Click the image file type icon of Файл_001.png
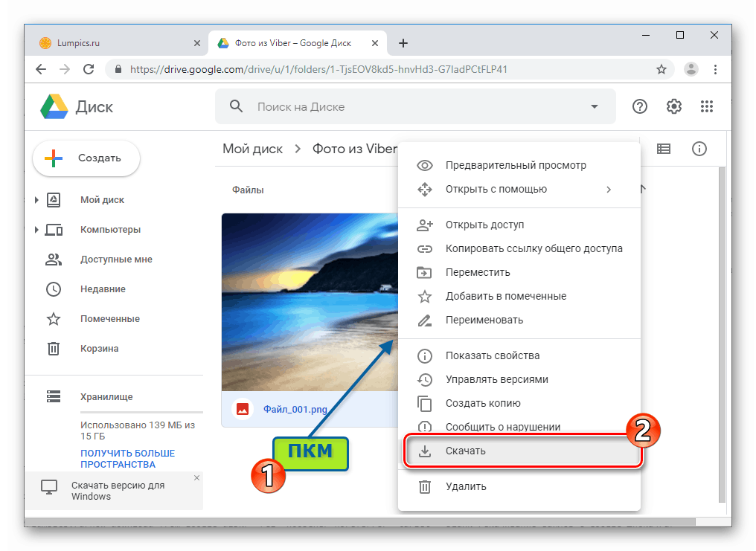Screen dimensions: 756x551 [x=243, y=410]
